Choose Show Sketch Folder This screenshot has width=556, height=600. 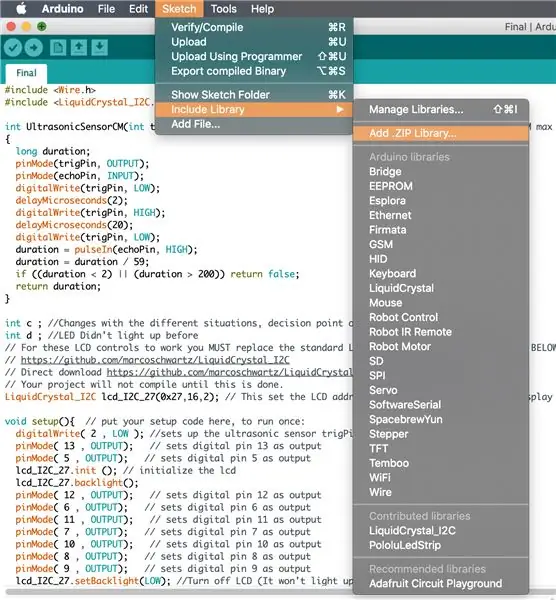pos(254,95)
